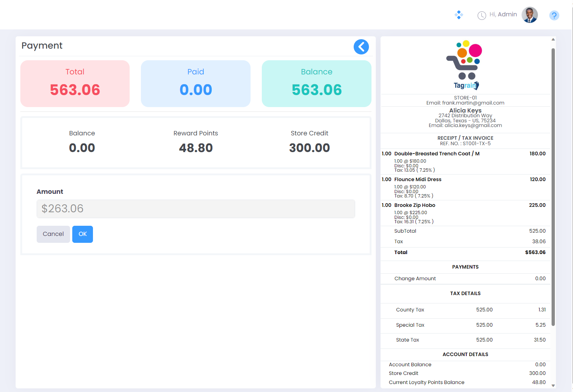Click the Admin profile avatar
Screen dimensions: 573x392
click(x=529, y=15)
